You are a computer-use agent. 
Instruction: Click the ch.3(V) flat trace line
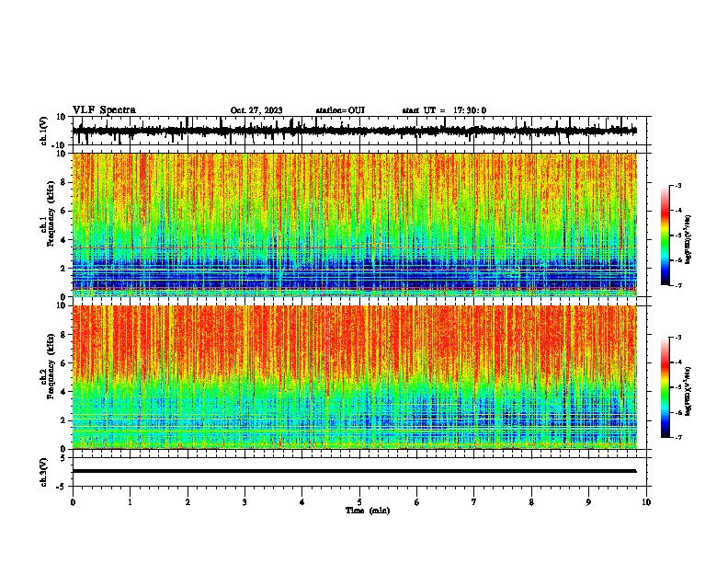point(354,471)
